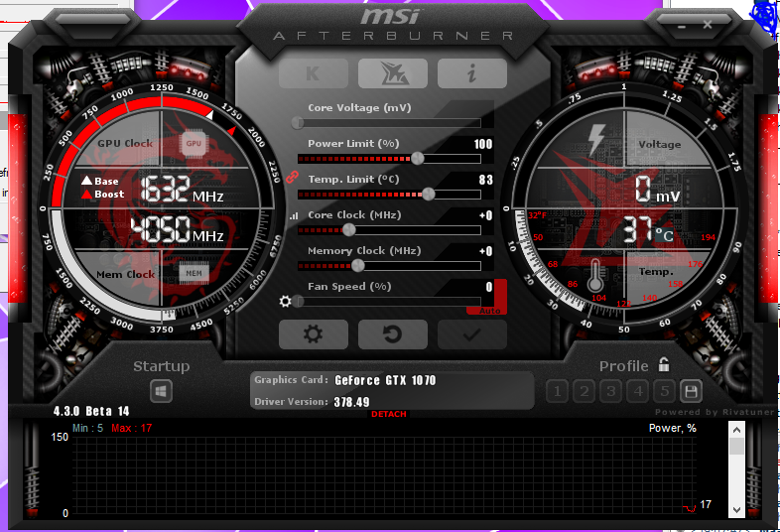This screenshot has width=780, height=532.
Task: Select profile slot 3
Action: [x=611, y=392]
